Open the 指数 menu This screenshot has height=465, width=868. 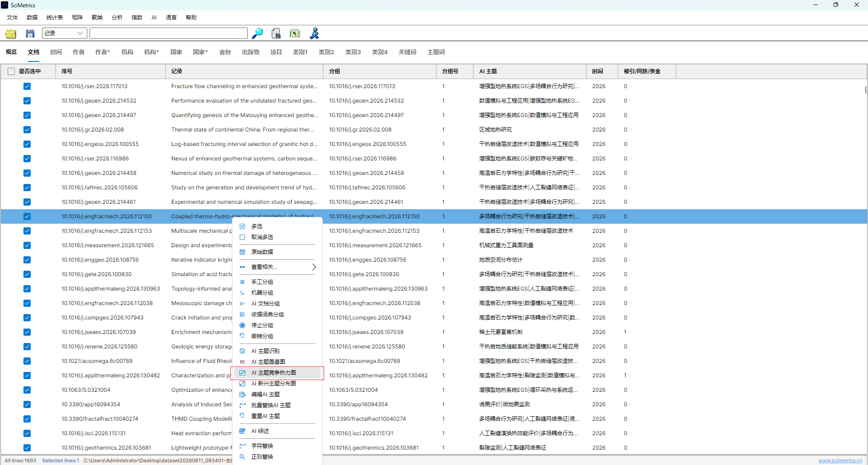point(137,18)
